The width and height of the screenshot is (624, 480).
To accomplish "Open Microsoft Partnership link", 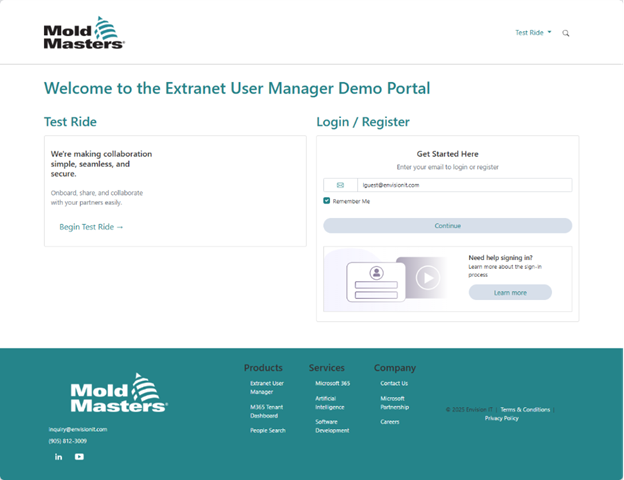I will [x=394, y=403].
